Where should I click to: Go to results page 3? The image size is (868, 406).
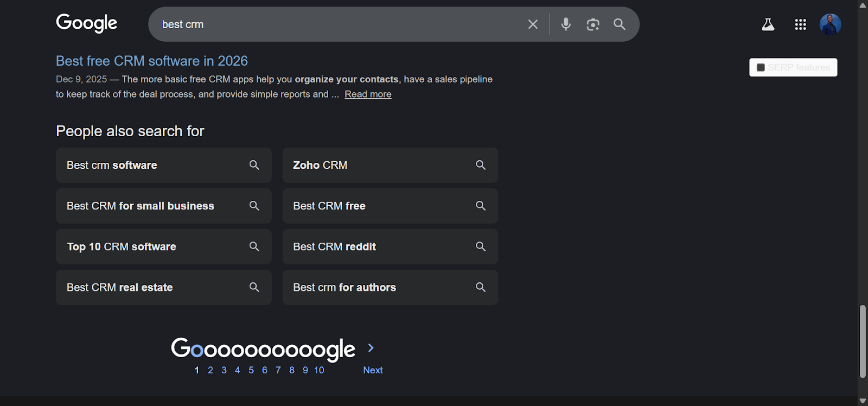224,370
